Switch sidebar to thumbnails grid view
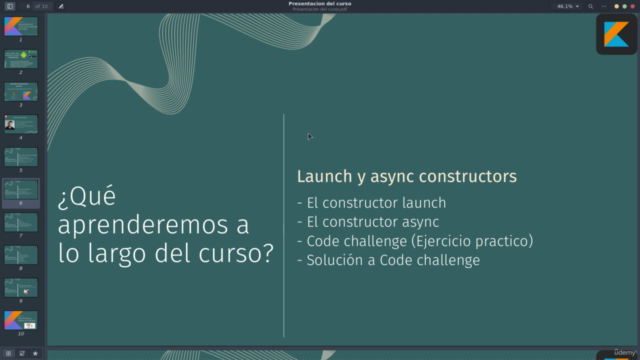 point(8,353)
